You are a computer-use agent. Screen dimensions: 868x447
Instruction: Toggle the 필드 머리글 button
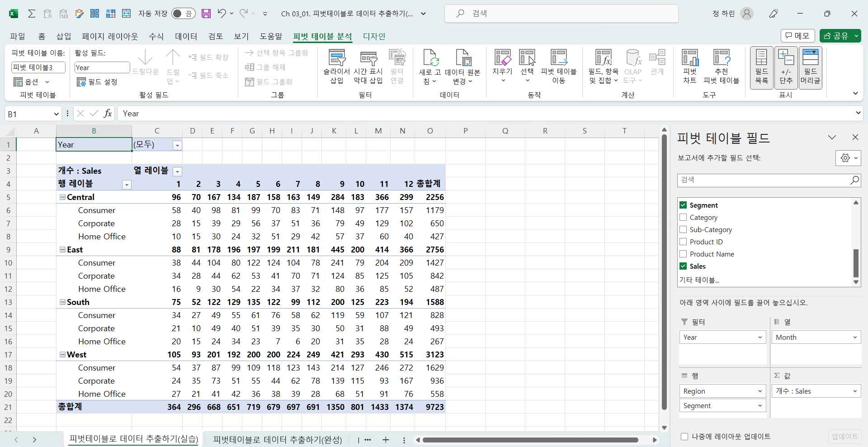pos(811,67)
